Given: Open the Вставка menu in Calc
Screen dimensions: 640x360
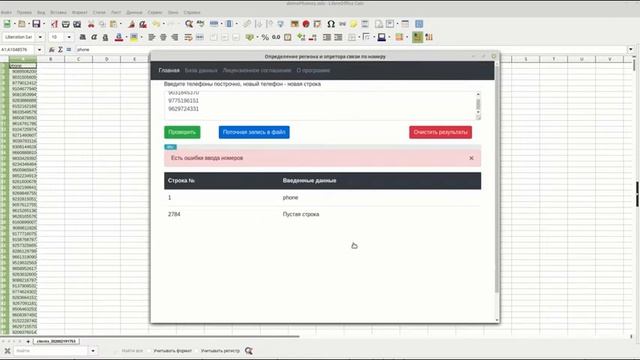Looking at the screenshot, I should tap(58, 13).
